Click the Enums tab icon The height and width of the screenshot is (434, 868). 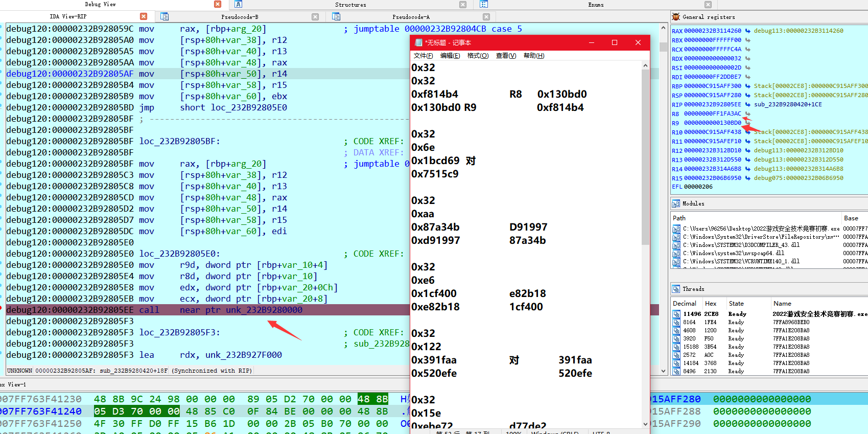pos(483,4)
